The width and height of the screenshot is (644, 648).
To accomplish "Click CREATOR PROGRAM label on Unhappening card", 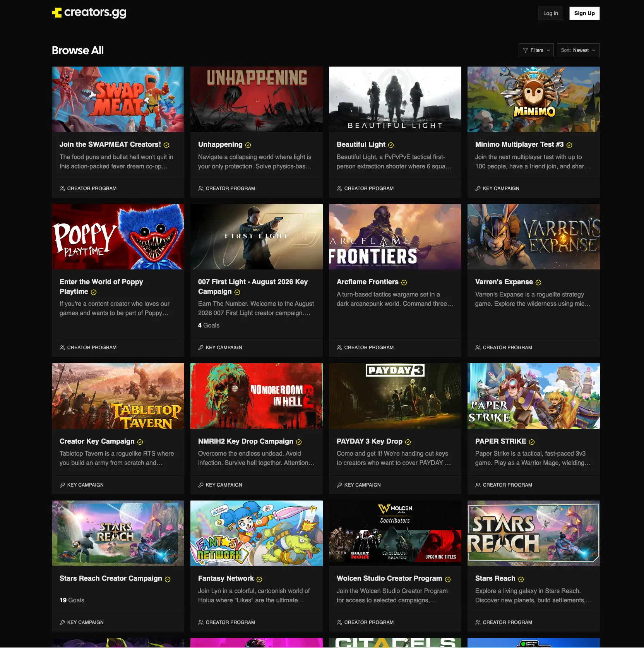I will click(230, 189).
